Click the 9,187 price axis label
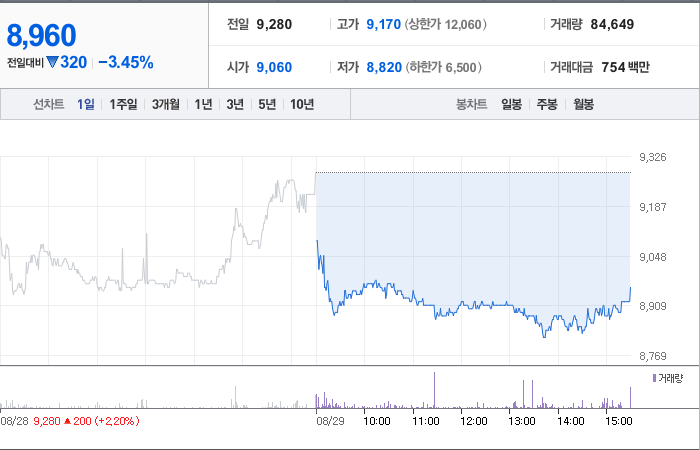 tap(653, 207)
